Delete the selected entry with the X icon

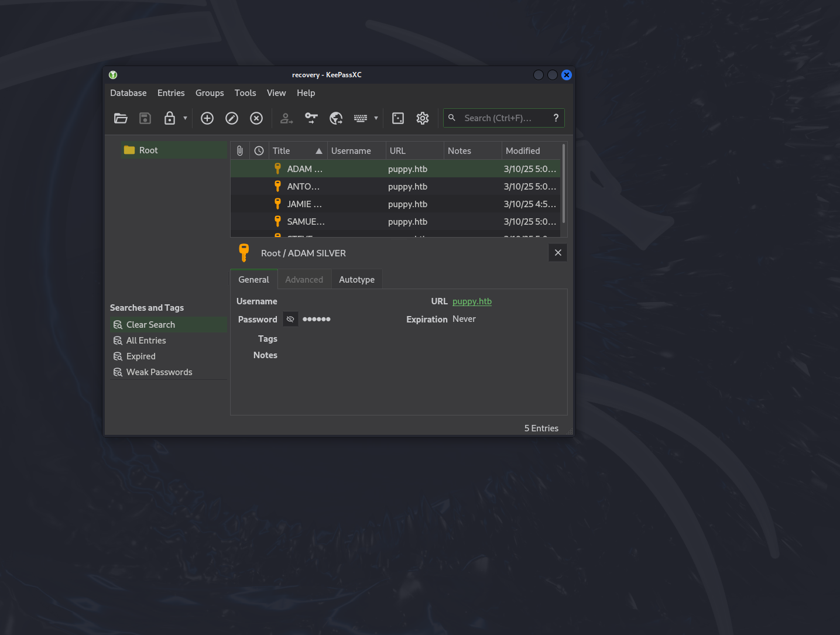(x=256, y=118)
